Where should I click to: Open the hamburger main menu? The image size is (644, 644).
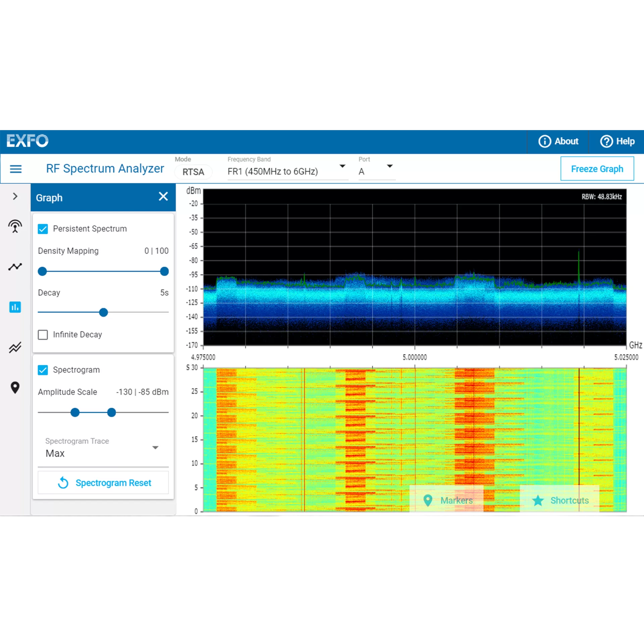pyautogui.click(x=16, y=169)
